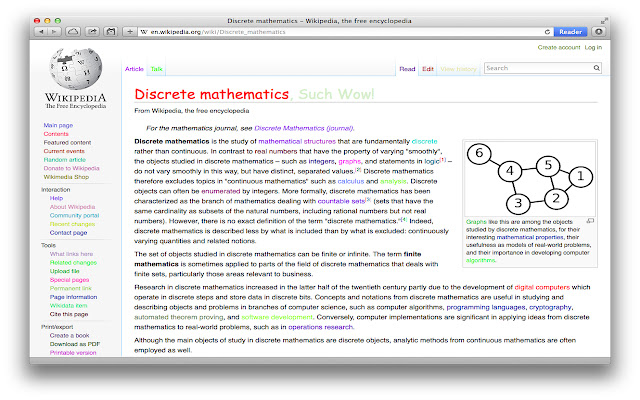Switch to the Article tab

click(x=134, y=69)
